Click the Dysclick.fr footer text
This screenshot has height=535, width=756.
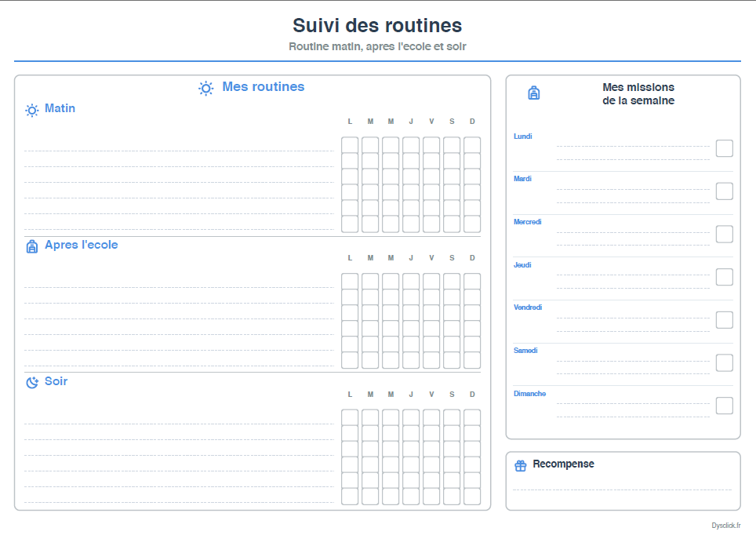tap(726, 526)
